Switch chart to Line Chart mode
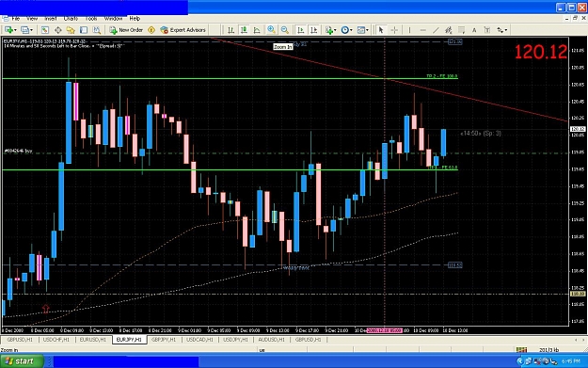The image size is (588, 368). (x=257, y=30)
